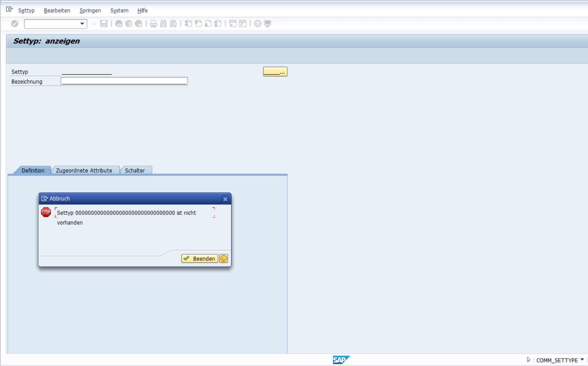
Task: Click the status bar expand triangle
Action: click(x=529, y=360)
